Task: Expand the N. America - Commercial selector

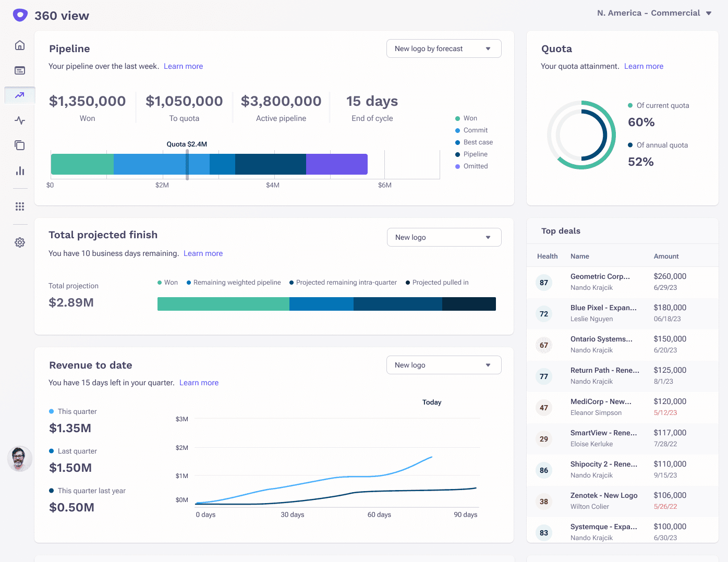Action: point(654,13)
